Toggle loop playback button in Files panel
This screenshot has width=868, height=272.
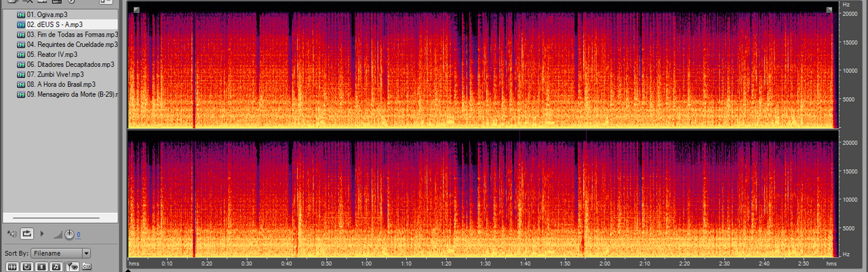[x=26, y=233]
